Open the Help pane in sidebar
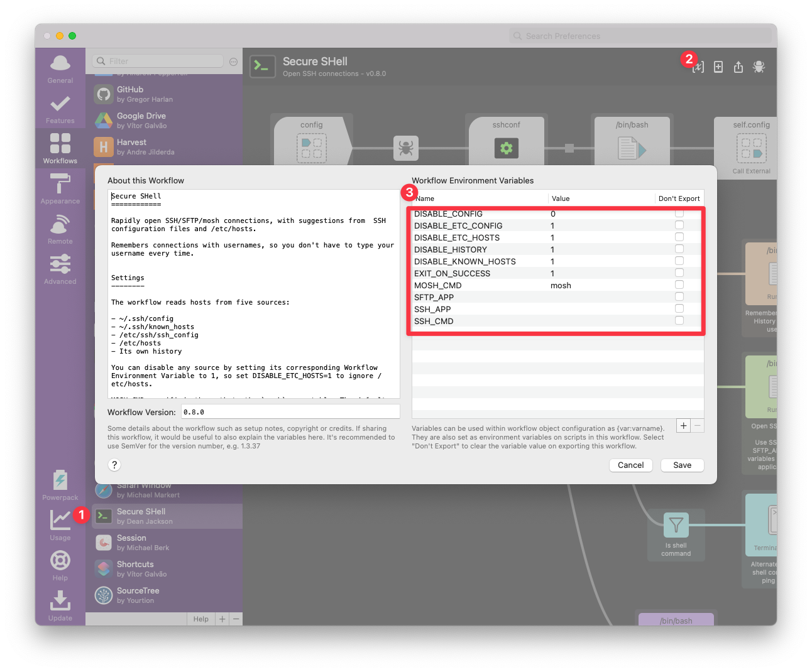This screenshot has width=812, height=672. click(60, 566)
